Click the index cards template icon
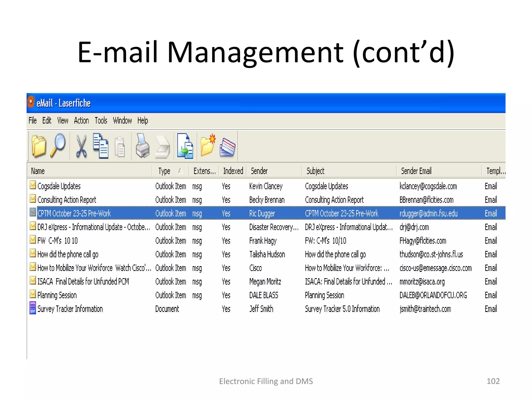 [228, 148]
